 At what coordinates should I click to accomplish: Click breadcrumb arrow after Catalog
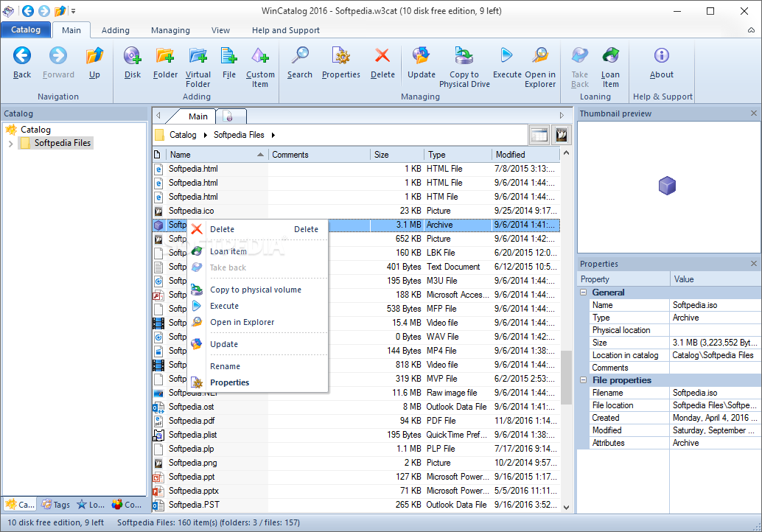point(206,135)
